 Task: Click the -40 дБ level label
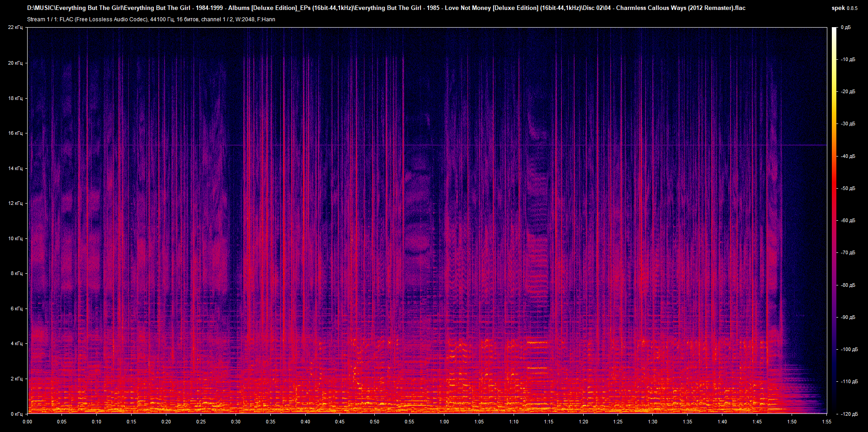click(x=848, y=157)
